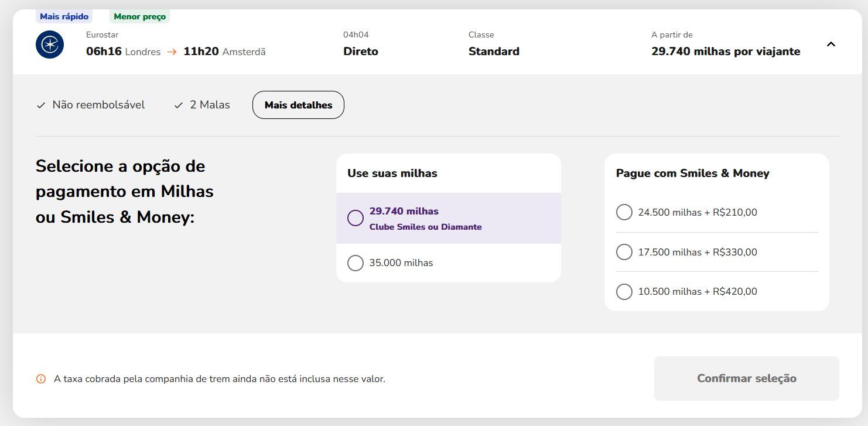Viewport: 868px width, 426px height.
Task: Click 29.740 milhas por viajante text
Action: tap(726, 52)
